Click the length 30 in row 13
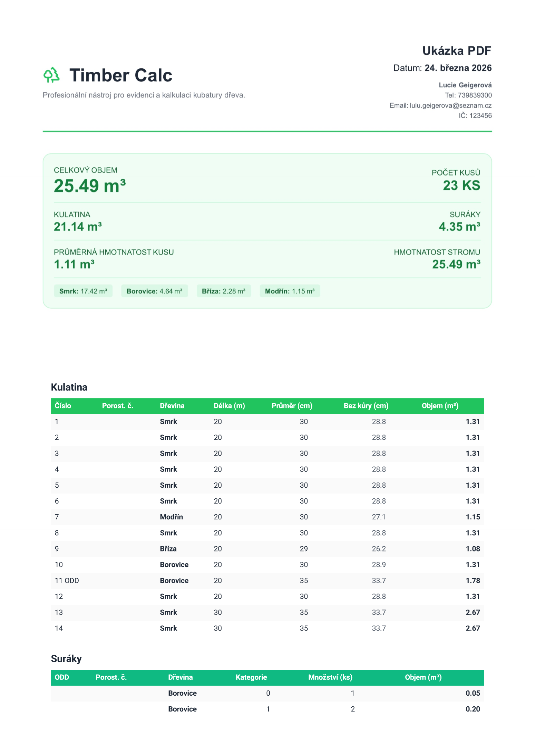The width and height of the screenshot is (535, 756). [218, 612]
